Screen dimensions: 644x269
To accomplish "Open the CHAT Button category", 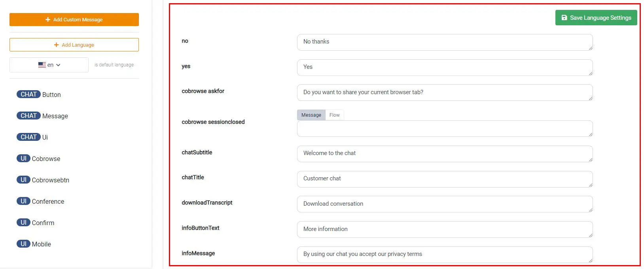I will pos(39,95).
